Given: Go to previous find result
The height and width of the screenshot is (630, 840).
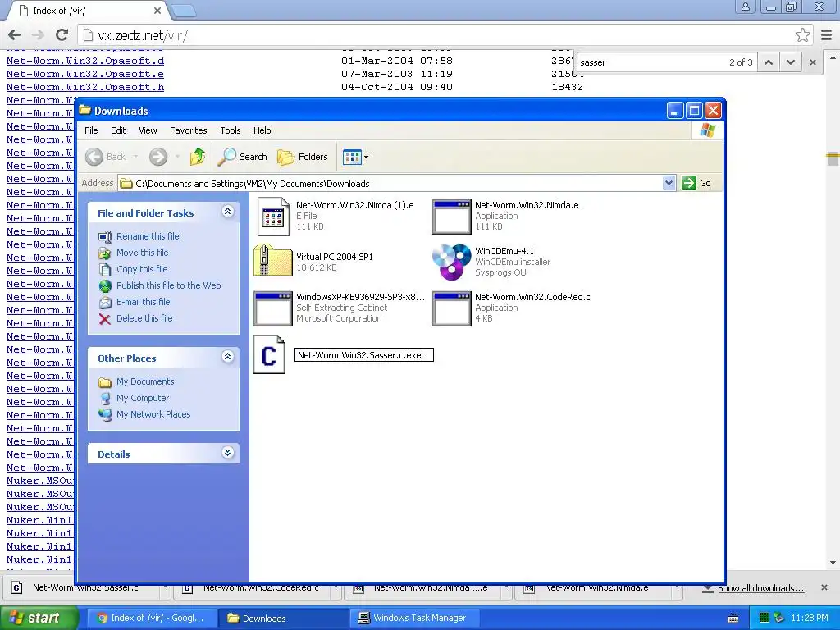Looking at the screenshot, I should click(x=768, y=62).
